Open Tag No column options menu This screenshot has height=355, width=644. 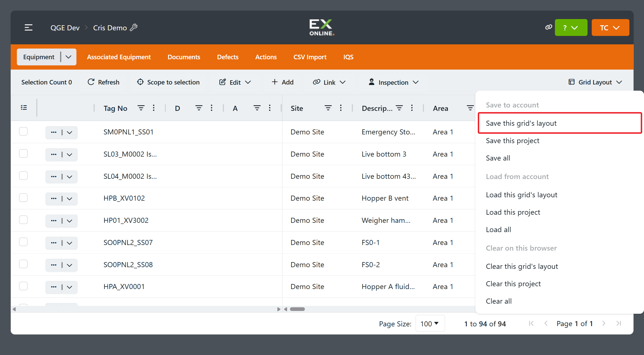(154, 108)
